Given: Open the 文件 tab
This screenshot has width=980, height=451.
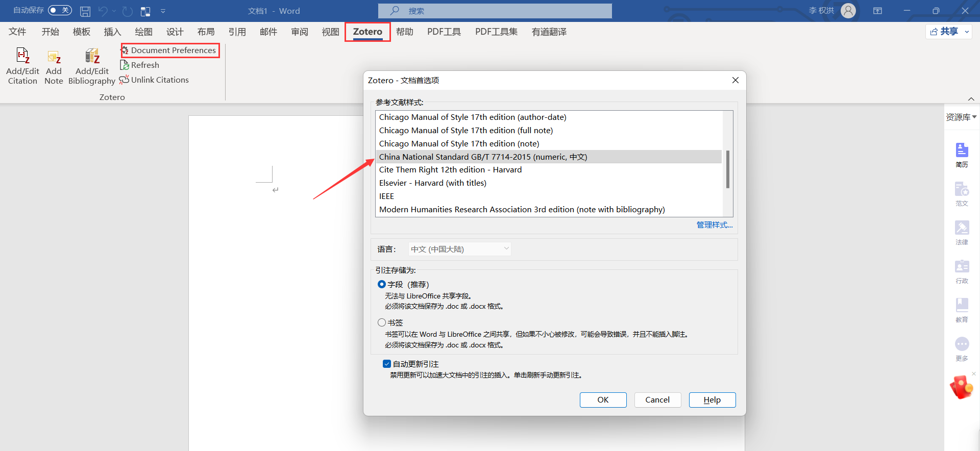Looking at the screenshot, I should coord(17,32).
